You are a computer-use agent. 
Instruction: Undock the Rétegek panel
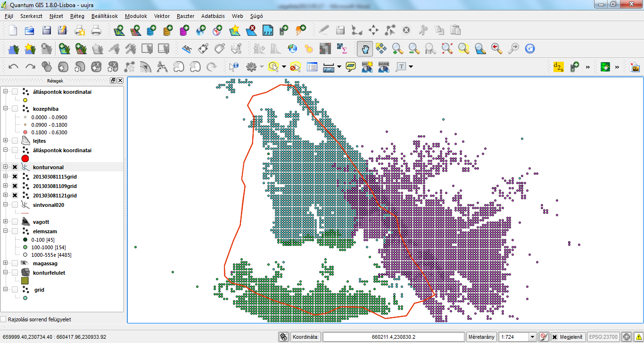coord(113,81)
